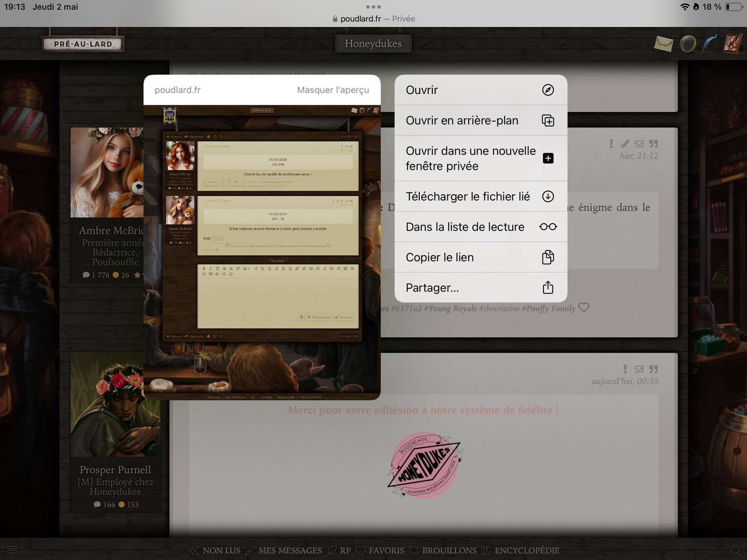Choose 'Ouvrir' in the link context menu
747x560 pixels.
click(x=480, y=90)
